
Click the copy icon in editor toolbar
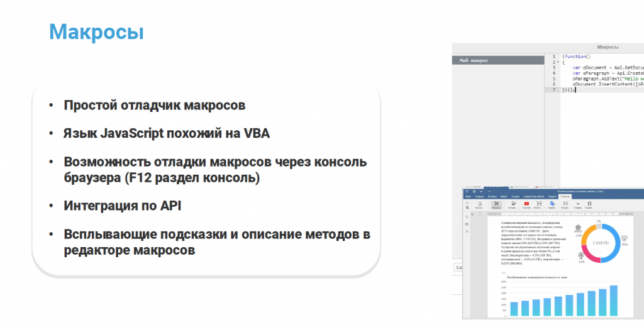click(x=467, y=202)
